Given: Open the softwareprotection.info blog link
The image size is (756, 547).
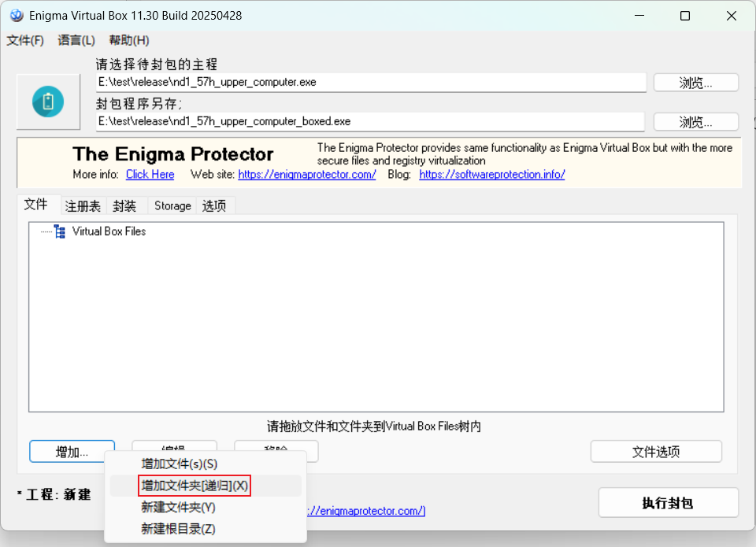Looking at the screenshot, I should (x=491, y=175).
